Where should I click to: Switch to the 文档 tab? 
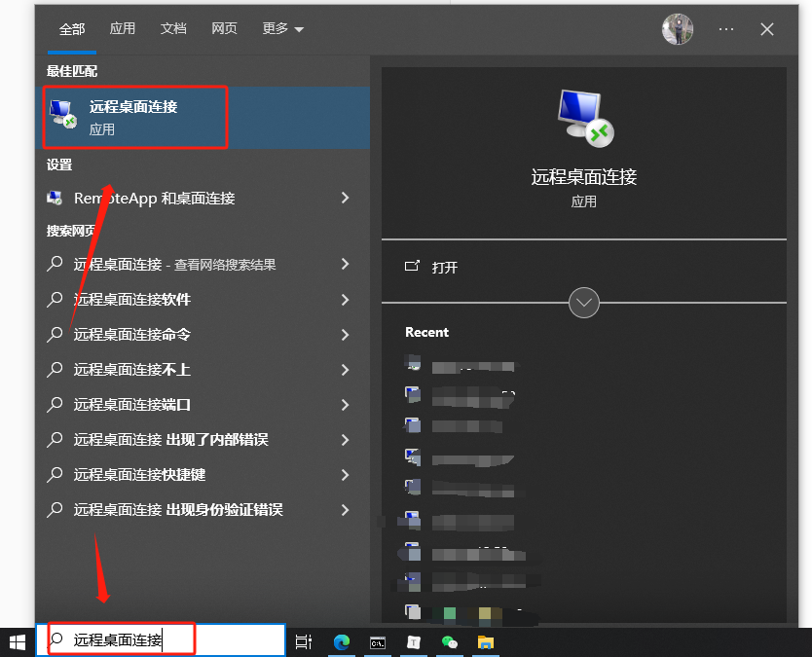click(173, 28)
